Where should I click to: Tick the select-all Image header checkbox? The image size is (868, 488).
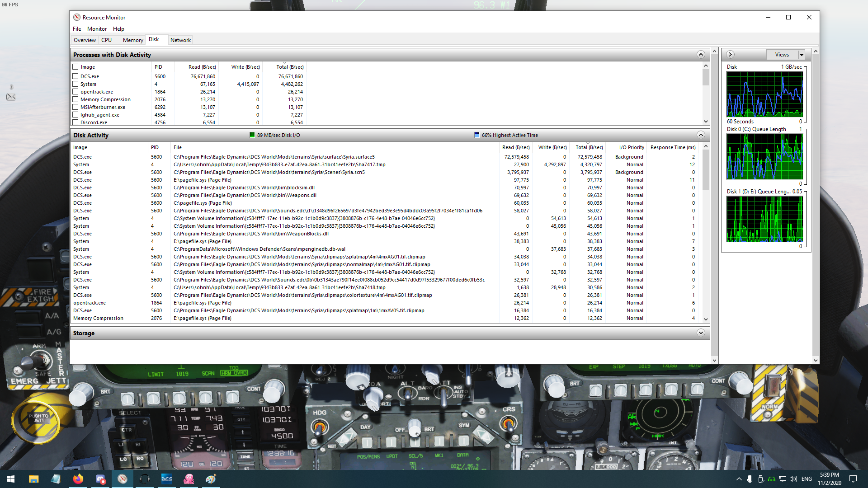click(x=75, y=67)
